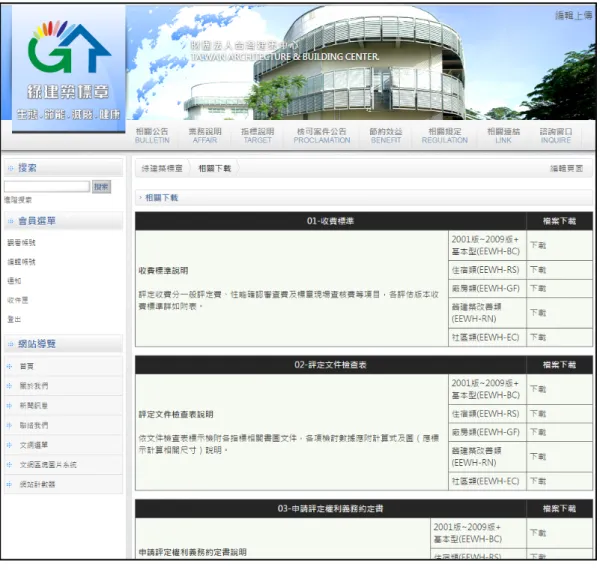
Task: Click the icon next to the 搜索 heading
Action: tap(11, 168)
